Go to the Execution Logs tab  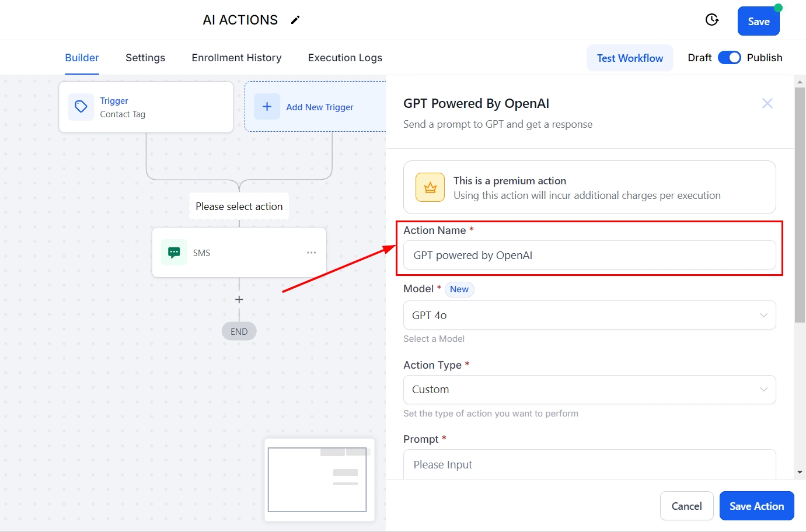(x=345, y=58)
